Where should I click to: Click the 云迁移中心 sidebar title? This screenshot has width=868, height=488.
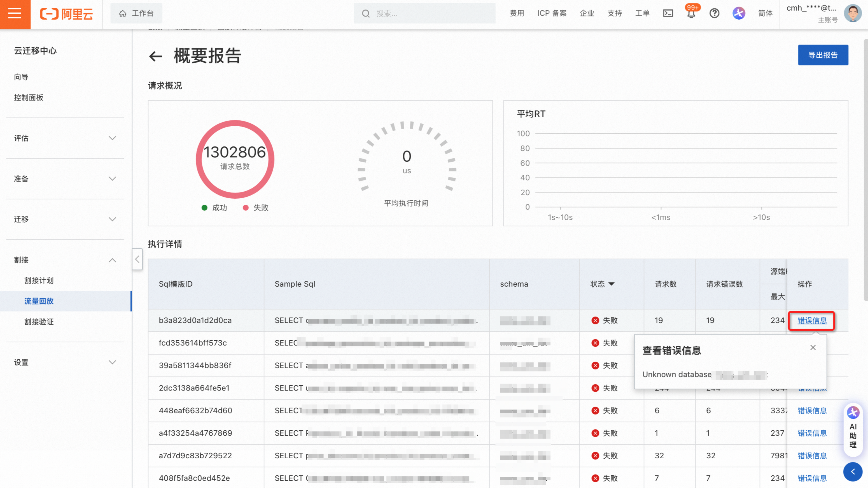point(35,50)
